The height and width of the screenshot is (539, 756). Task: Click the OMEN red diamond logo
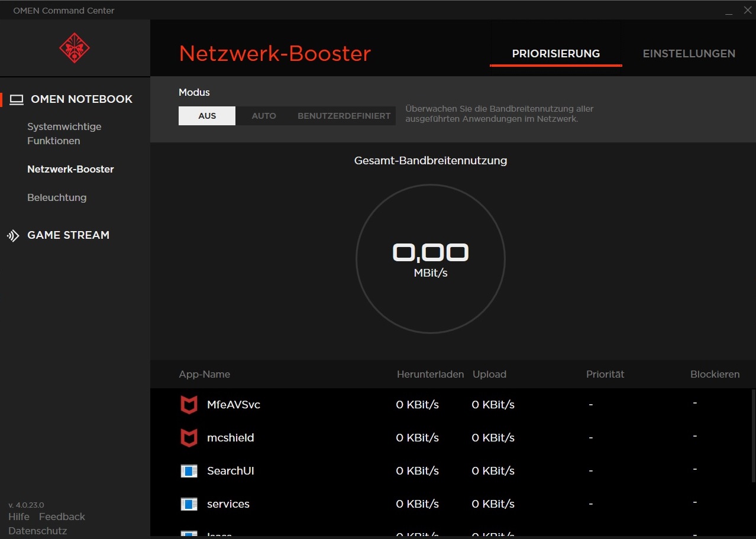pos(75,48)
